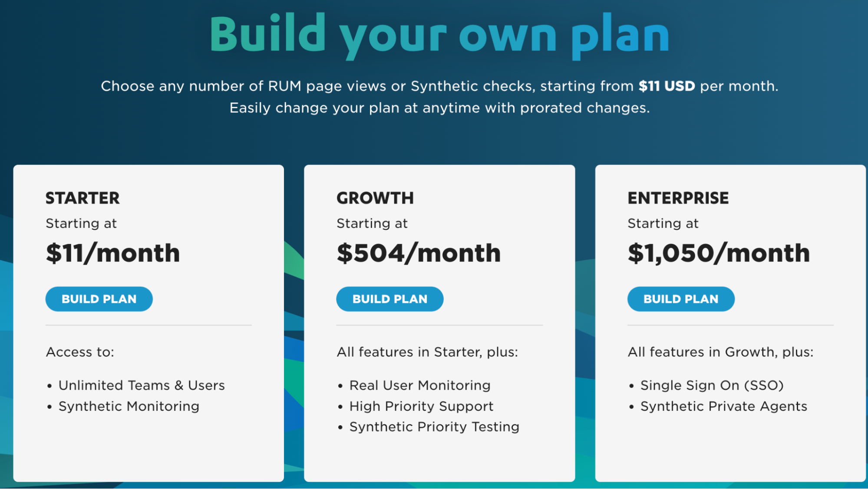This screenshot has width=868, height=489.
Task: Select the Real User Monitoring list item
Action: 419,385
